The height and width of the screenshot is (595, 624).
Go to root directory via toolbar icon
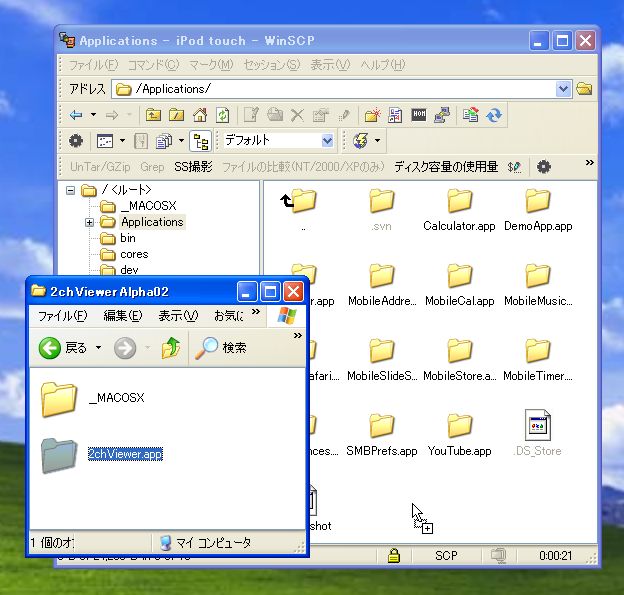pos(176,115)
